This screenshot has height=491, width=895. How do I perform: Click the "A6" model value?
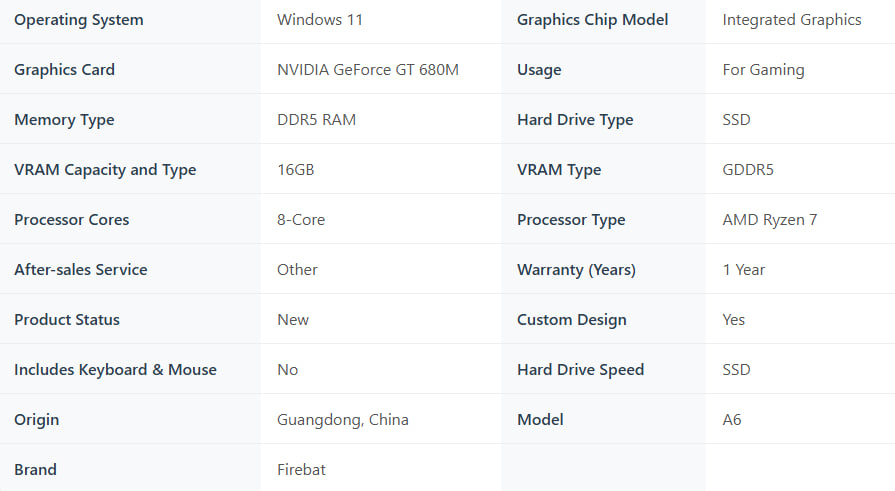(732, 420)
